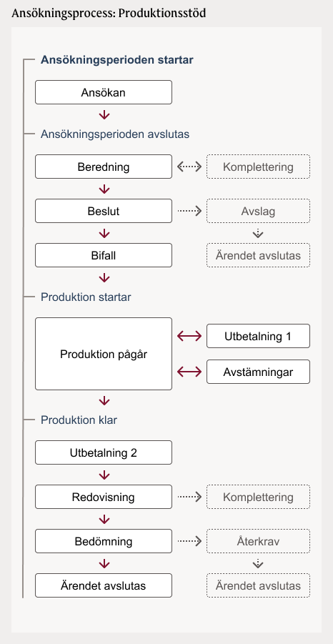This screenshot has width=333, height=644.
Task: Click dotted arrow from Bedömning to Återkrav
Action: tap(189, 541)
